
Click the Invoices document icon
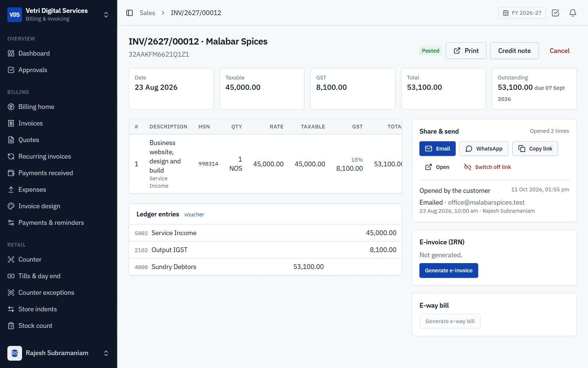pos(11,123)
